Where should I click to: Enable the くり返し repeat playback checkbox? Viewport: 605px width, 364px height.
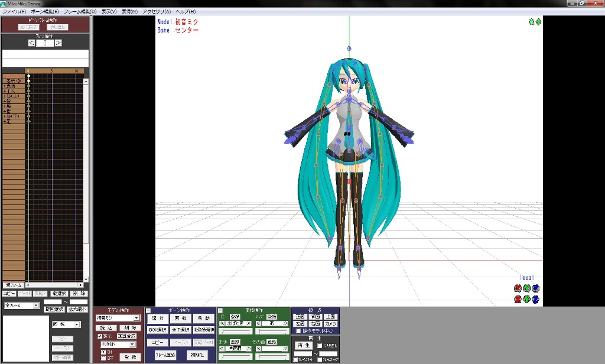(x=319, y=346)
